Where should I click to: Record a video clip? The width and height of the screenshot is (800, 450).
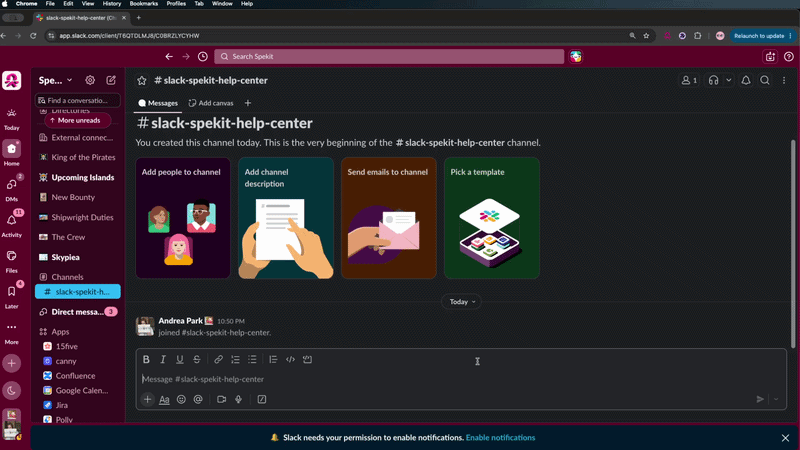click(x=221, y=399)
